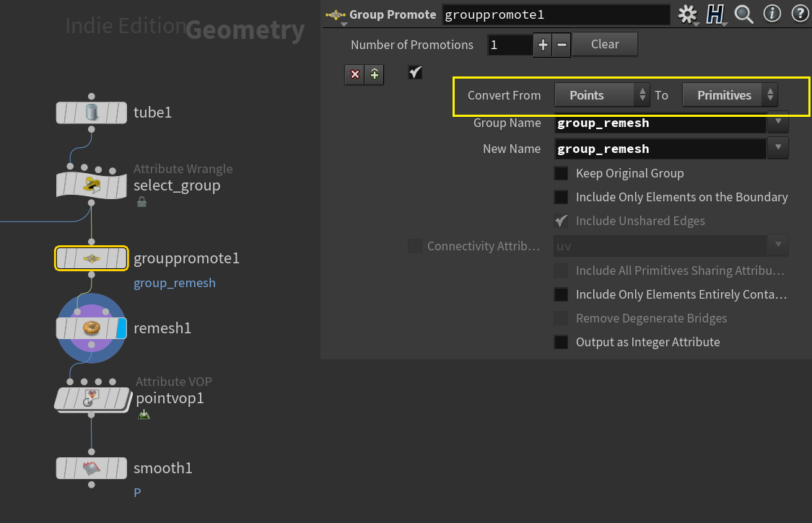812x523 pixels.
Task: Click the Number of Promotions value field
Action: (510, 45)
